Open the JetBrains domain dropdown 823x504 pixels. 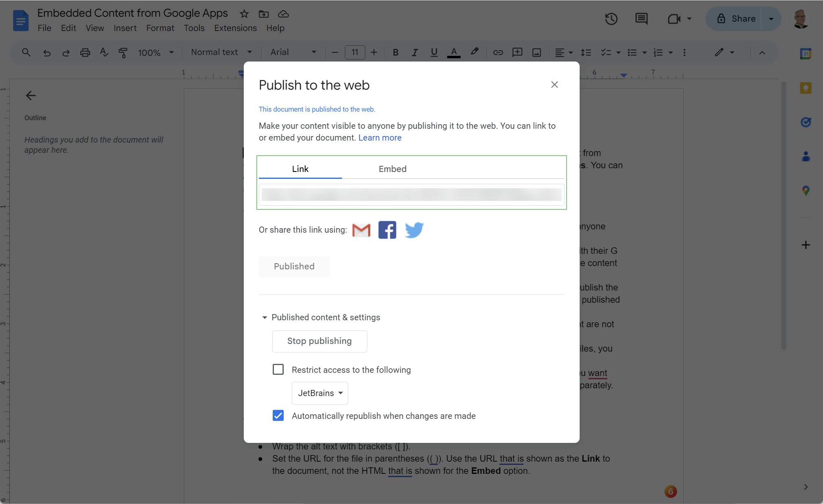coord(320,393)
